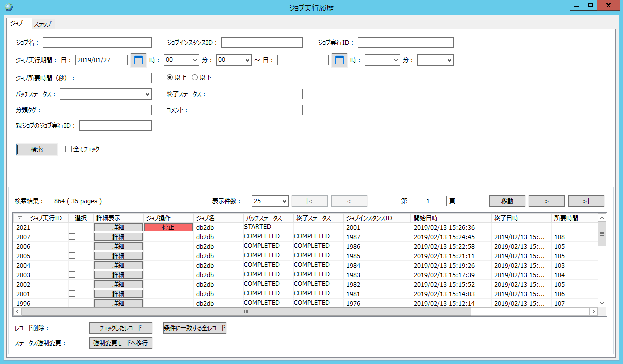623x364 pixels.
Task: Switch to the ステップ tab
Action: (x=43, y=24)
